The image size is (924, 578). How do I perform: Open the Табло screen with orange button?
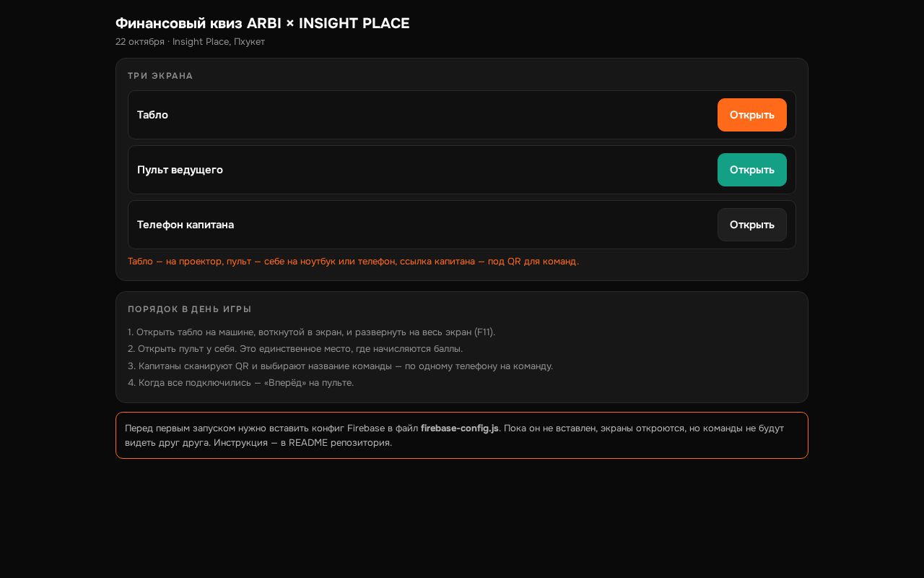pos(751,115)
